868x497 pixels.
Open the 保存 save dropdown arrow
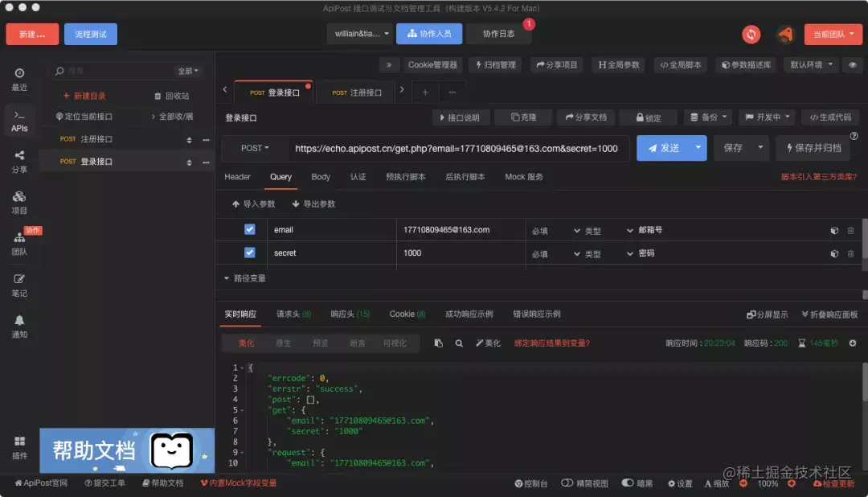pyautogui.click(x=760, y=147)
